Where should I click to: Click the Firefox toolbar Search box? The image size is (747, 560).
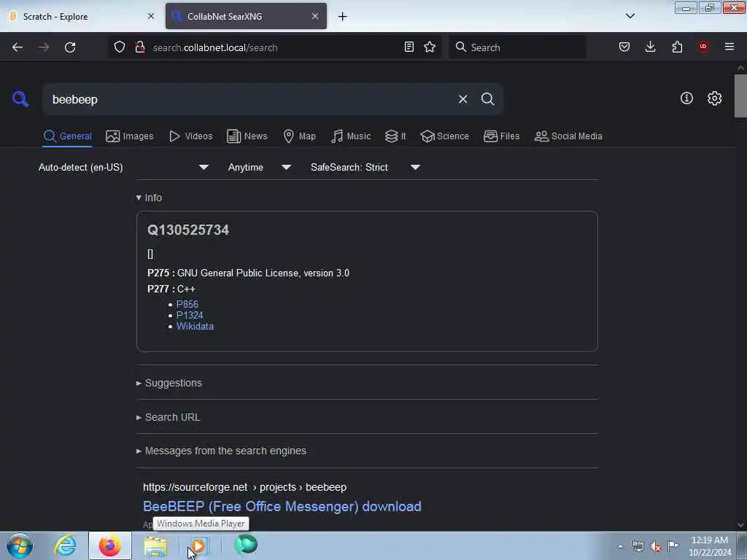click(517, 47)
